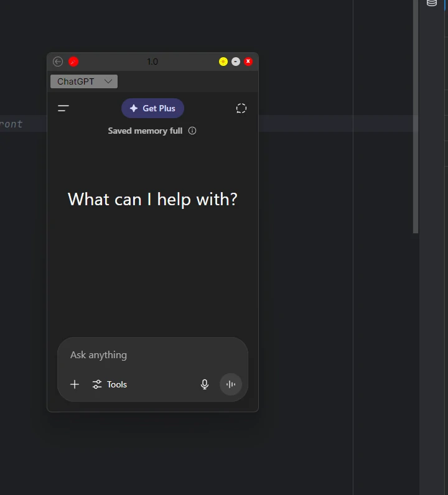
Task: Click the Get Plus button
Action: [152, 108]
